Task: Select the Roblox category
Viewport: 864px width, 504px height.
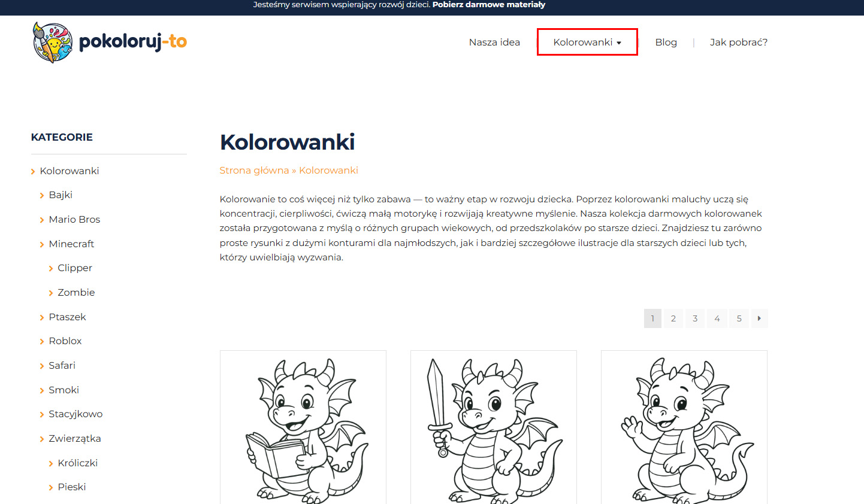Action: (65, 341)
